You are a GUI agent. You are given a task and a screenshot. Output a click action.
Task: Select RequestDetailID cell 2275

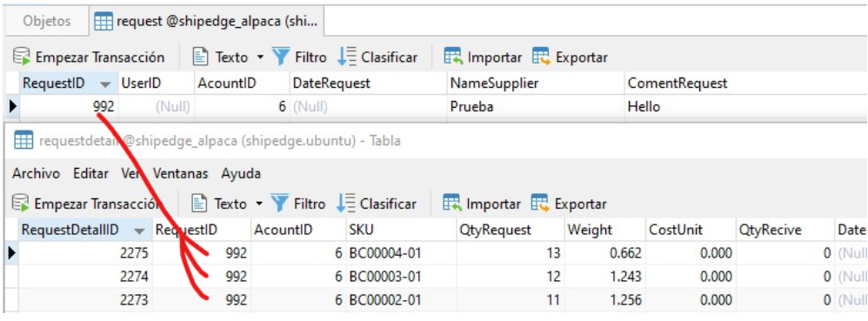(x=86, y=253)
